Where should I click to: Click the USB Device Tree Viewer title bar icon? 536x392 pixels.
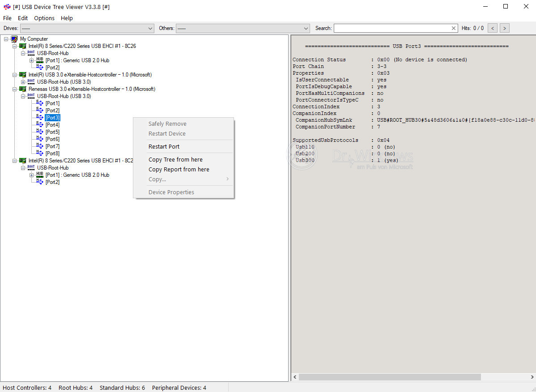tap(7, 7)
